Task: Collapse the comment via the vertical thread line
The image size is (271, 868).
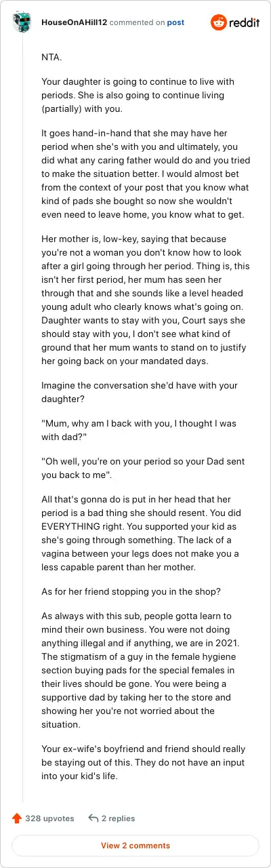Action: (x=23, y=420)
